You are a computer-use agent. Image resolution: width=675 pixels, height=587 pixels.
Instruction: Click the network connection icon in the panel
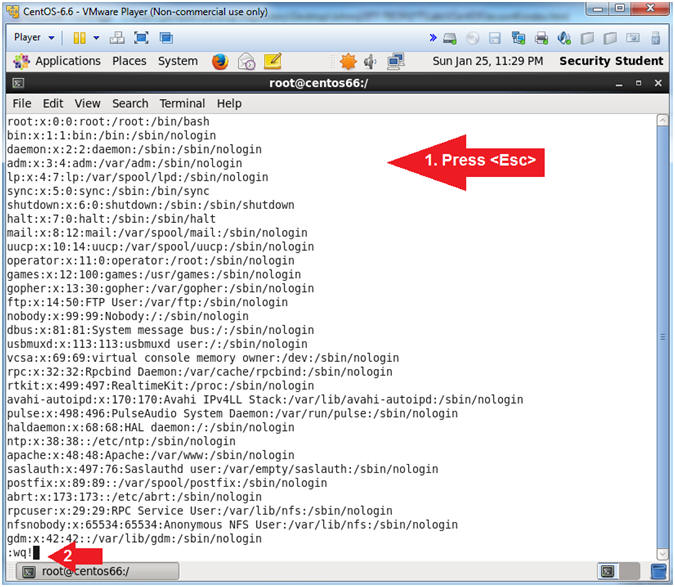click(395, 61)
